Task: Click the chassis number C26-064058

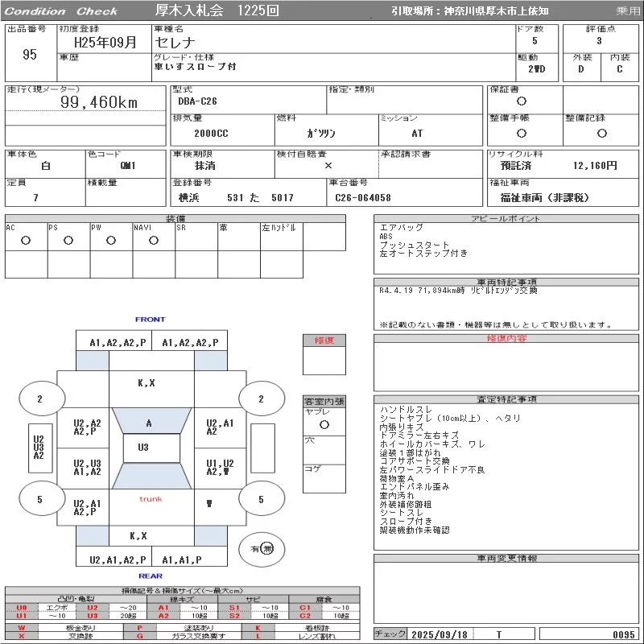Action: 361,197
